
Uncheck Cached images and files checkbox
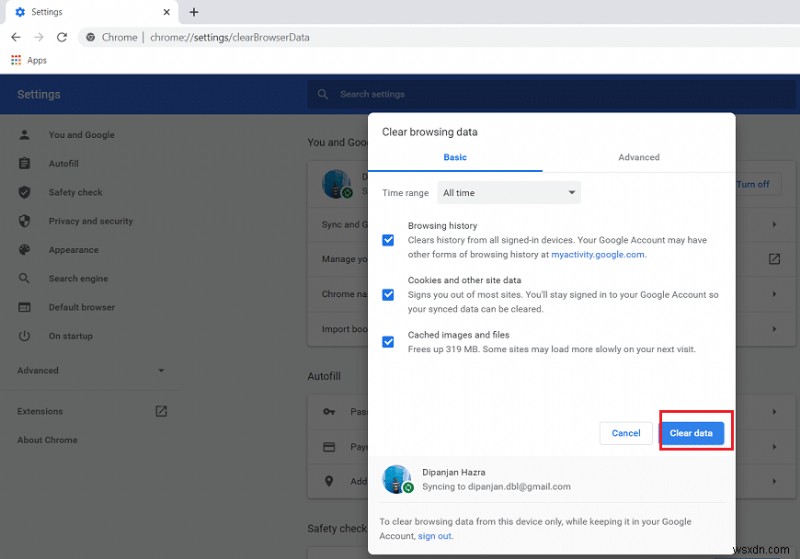click(x=388, y=342)
